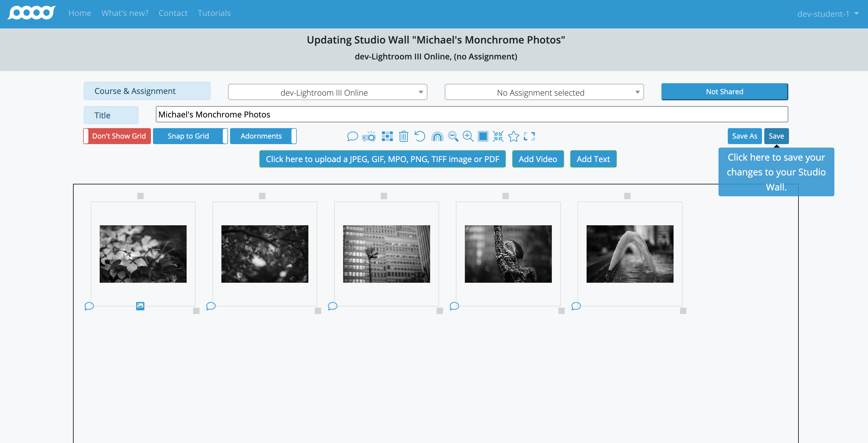The height and width of the screenshot is (443, 868).
Task: Open the comment bubble toolbar icon
Action: (352, 136)
